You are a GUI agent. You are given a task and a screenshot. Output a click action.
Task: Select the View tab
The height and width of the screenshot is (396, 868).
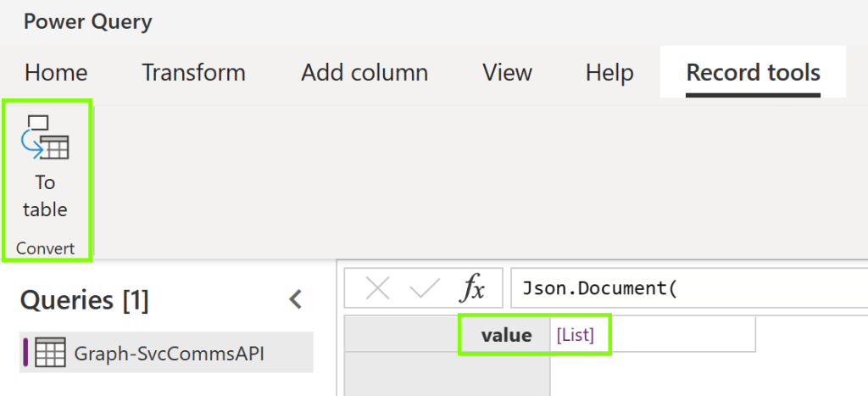pos(507,73)
